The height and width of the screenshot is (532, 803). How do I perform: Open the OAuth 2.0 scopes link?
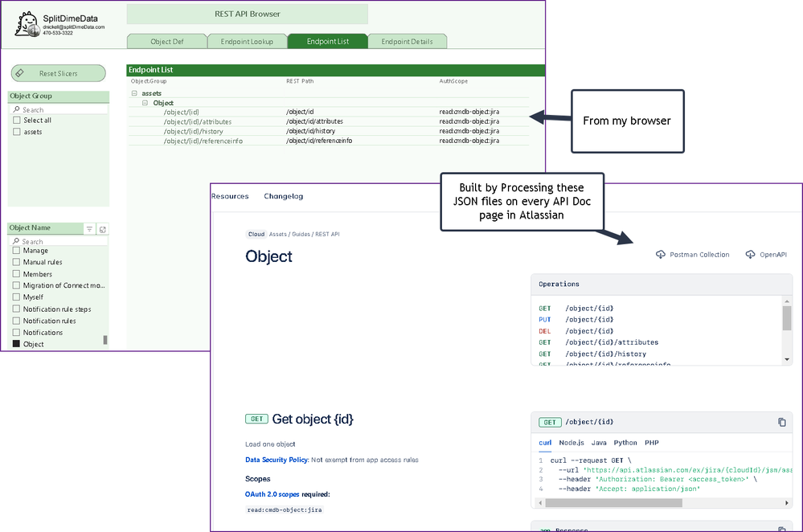[x=272, y=494]
